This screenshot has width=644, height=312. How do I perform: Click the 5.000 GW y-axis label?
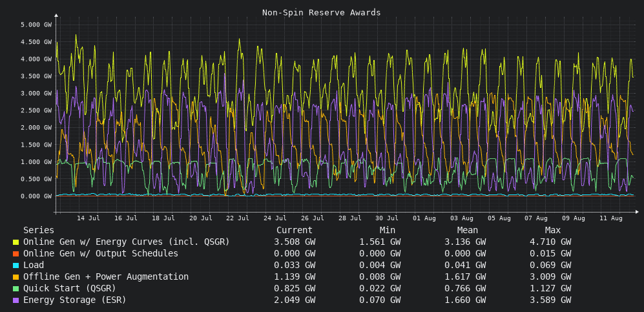click(36, 25)
